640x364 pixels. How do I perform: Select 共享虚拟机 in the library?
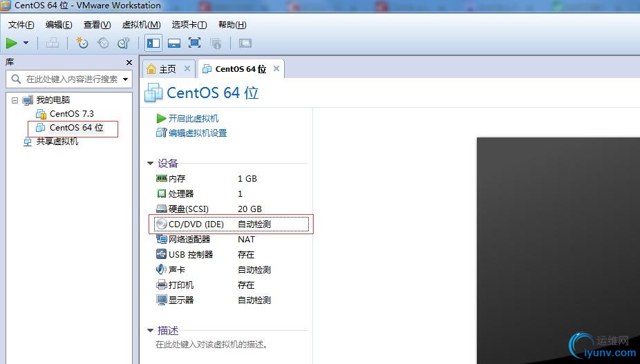coord(57,142)
